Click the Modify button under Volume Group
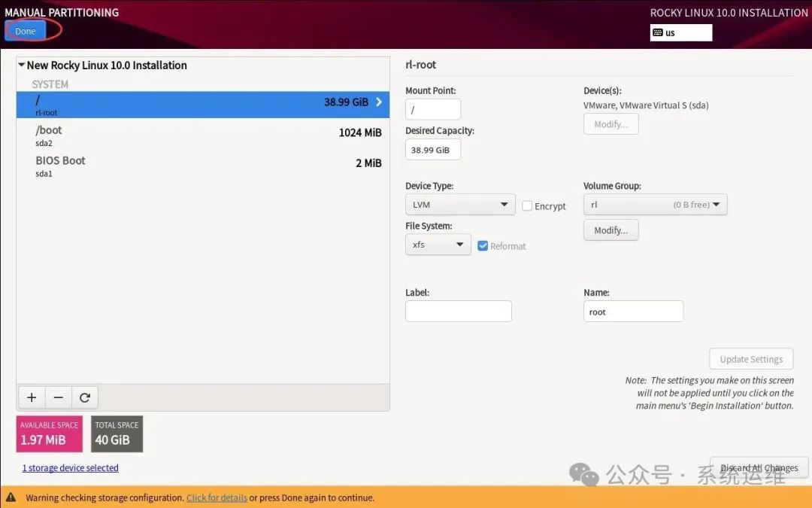The width and height of the screenshot is (812, 508). click(x=611, y=230)
